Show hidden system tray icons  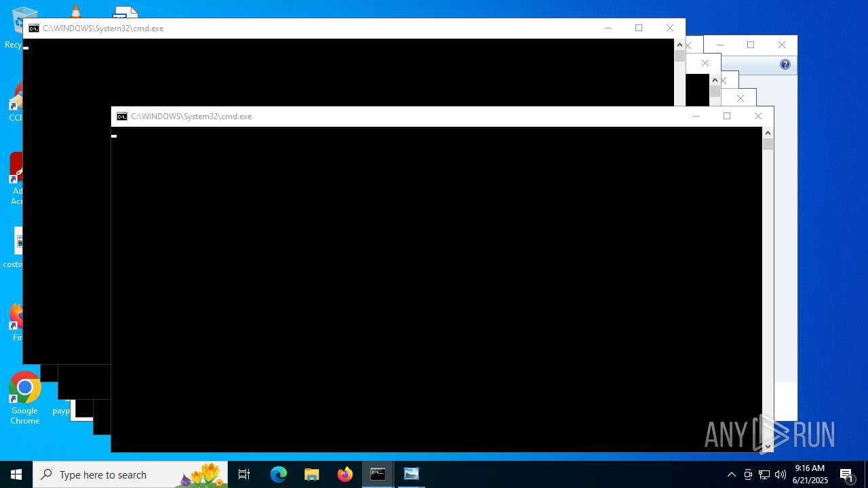click(x=732, y=474)
